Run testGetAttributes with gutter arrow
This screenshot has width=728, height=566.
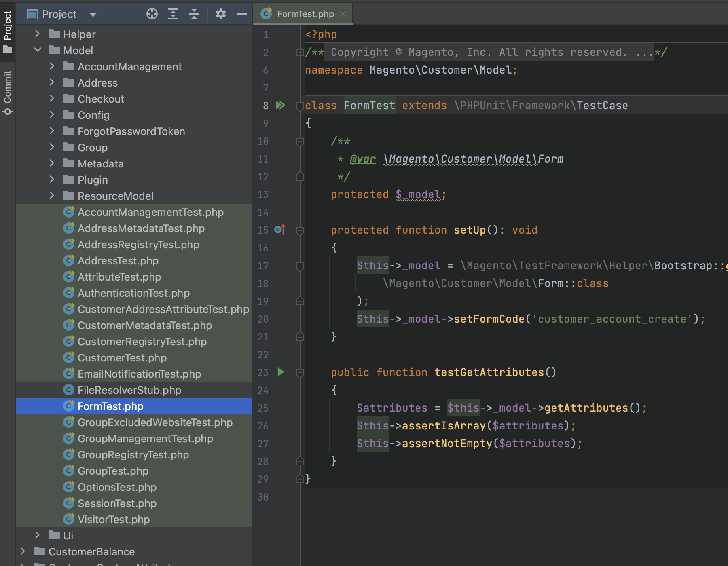[281, 372]
